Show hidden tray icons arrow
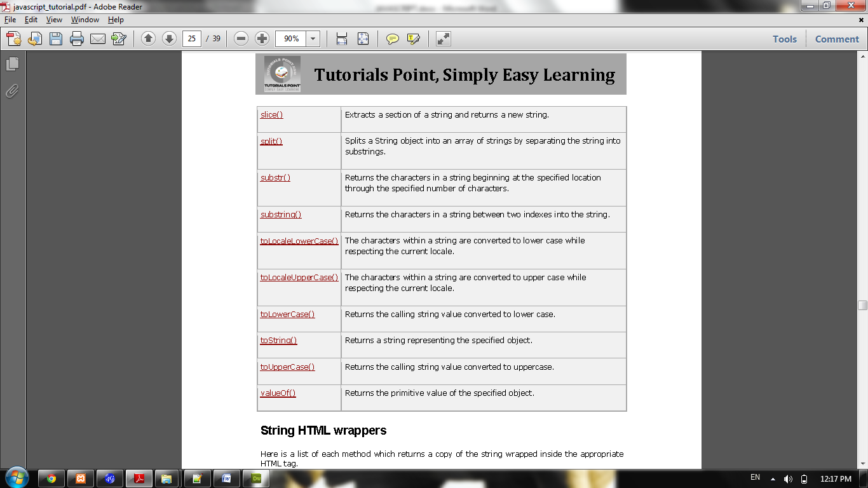Viewport: 868px width, 488px height. pos(773,478)
